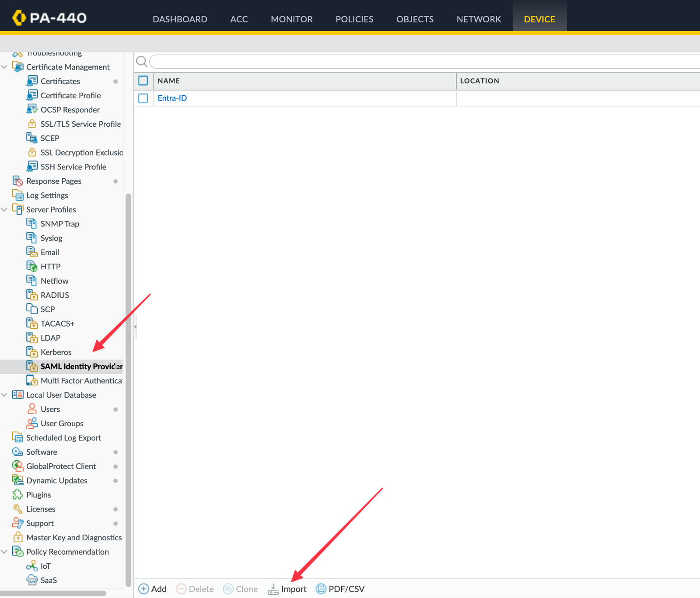700x598 pixels.
Task: Check the Entra-ID row checkbox
Action: click(x=143, y=98)
